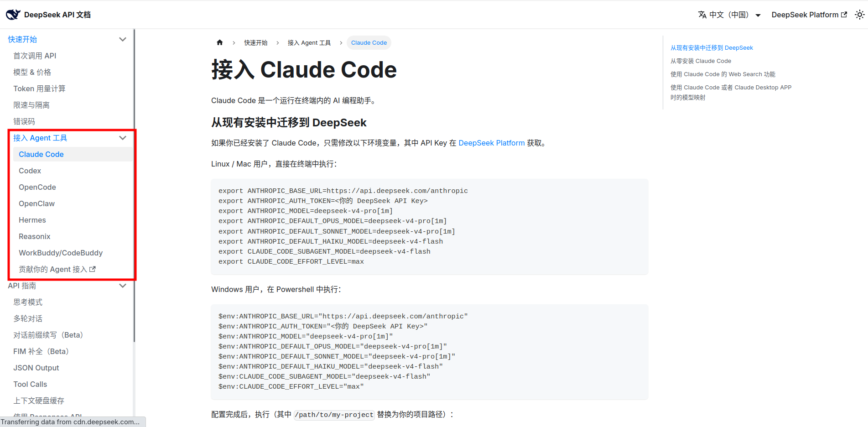The image size is (868, 427).
Task: Click the 接入 Agent 工具 breadcrumb
Action: click(x=309, y=43)
